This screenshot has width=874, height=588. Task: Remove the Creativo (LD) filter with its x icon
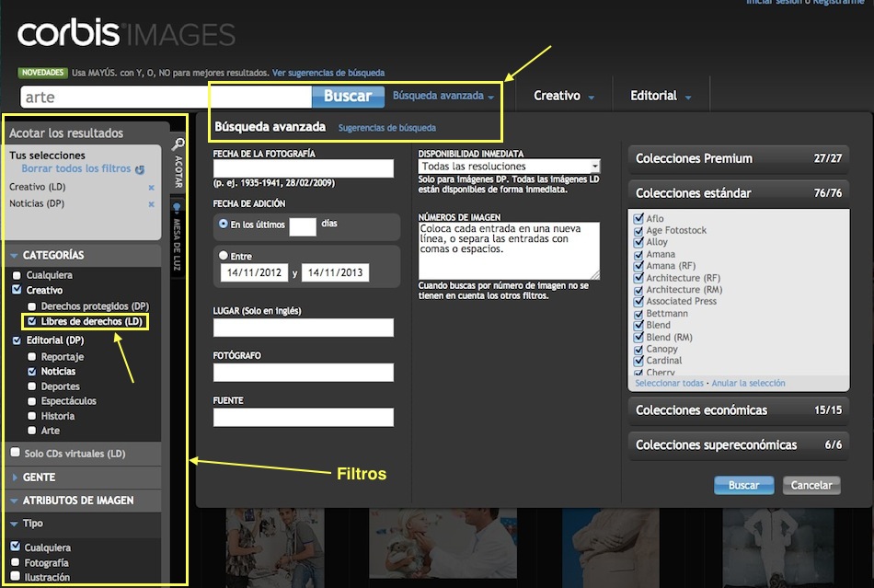[151, 188]
